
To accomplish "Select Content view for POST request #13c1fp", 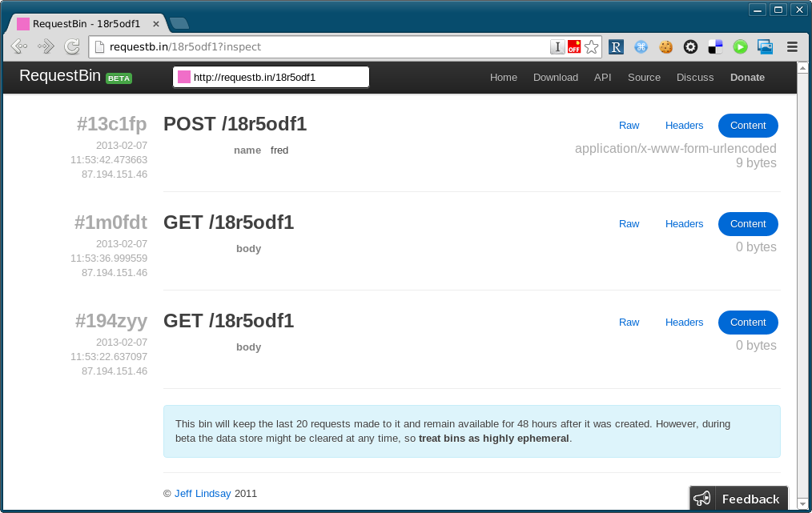I will click(x=748, y=126).
